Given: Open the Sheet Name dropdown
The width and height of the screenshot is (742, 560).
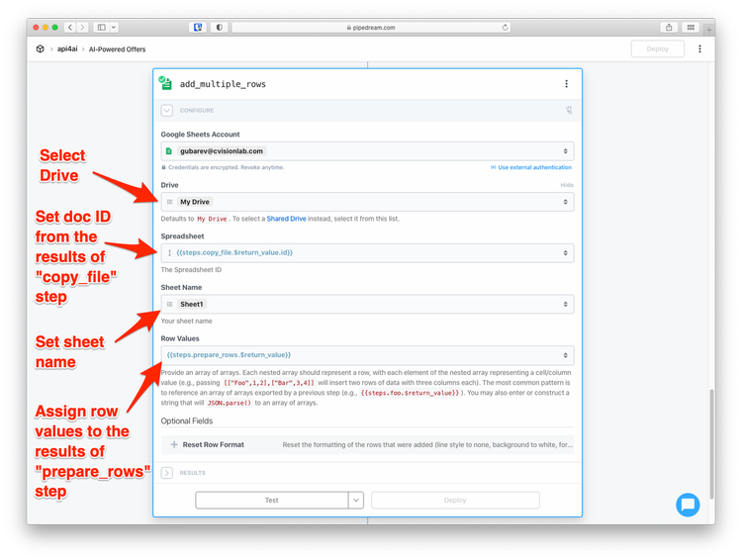Looking at the screenshot, I should pos(367,304).
